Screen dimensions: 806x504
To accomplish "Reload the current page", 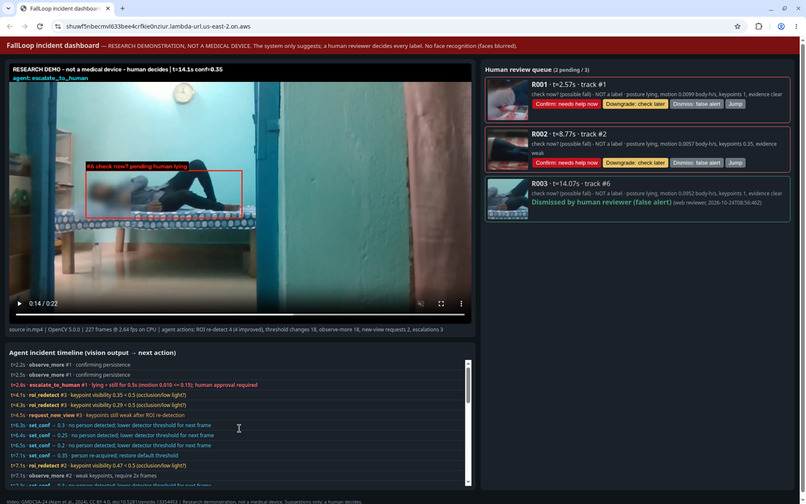I will point(40,26).
